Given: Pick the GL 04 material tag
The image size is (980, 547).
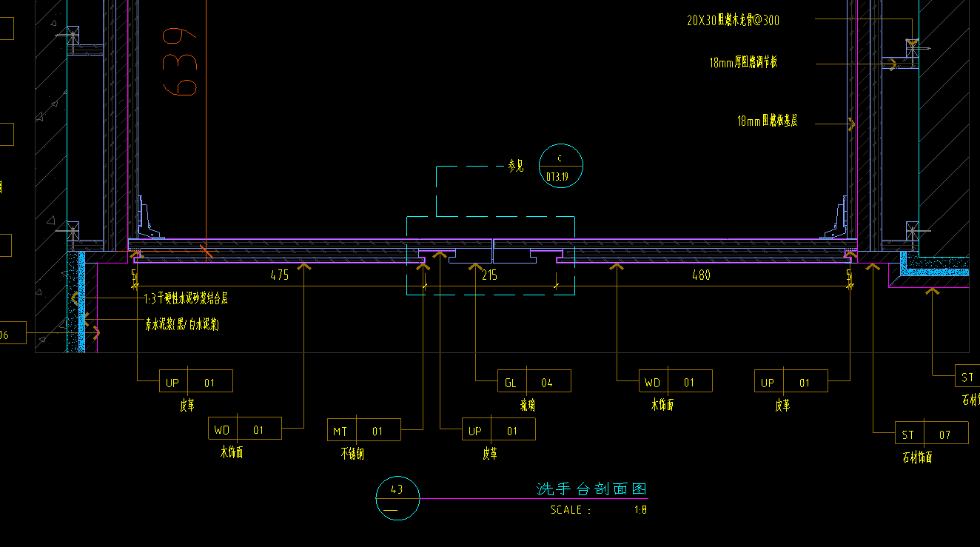Looking at the screenshot, I should [x=534, y=381].
